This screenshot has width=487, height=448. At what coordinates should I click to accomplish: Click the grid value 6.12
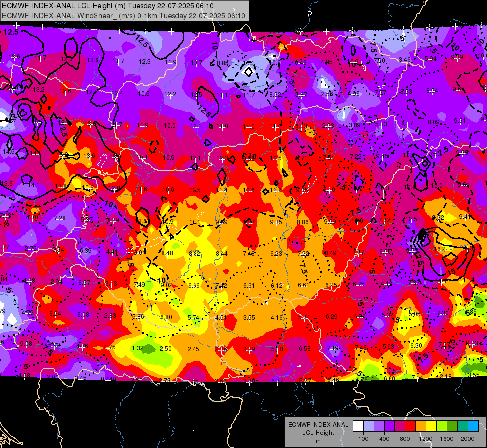point(277,285)
